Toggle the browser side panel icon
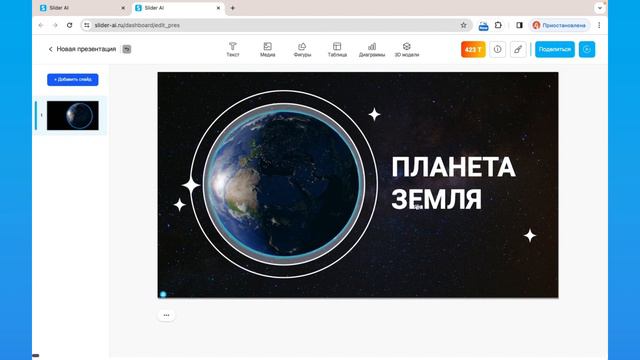This screenshot has height=360, width=640. point(519,25)
